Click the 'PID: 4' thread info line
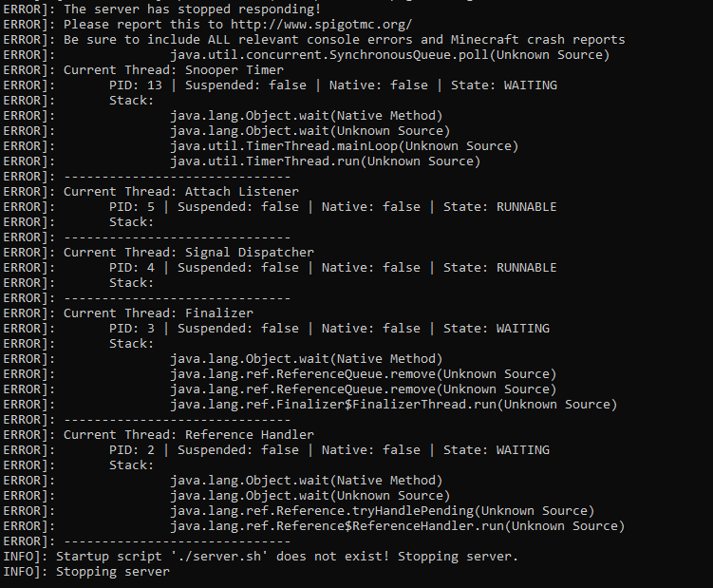713x588 pixels. pyautogui.click(x=332, y=267)
